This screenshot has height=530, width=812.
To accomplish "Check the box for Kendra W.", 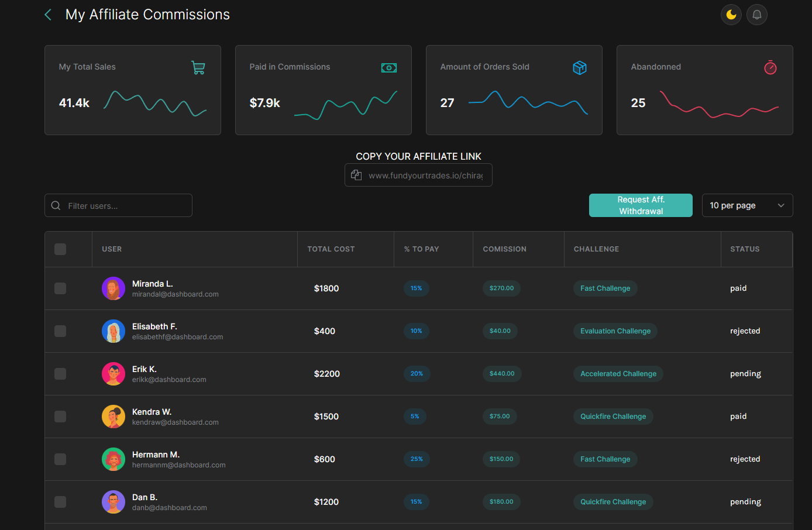I will tap(60, 417).
